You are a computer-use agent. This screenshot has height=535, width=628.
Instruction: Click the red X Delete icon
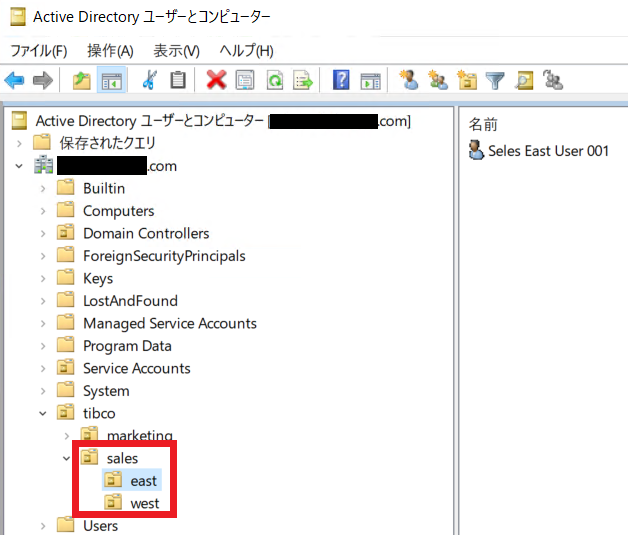click(216, 80)
